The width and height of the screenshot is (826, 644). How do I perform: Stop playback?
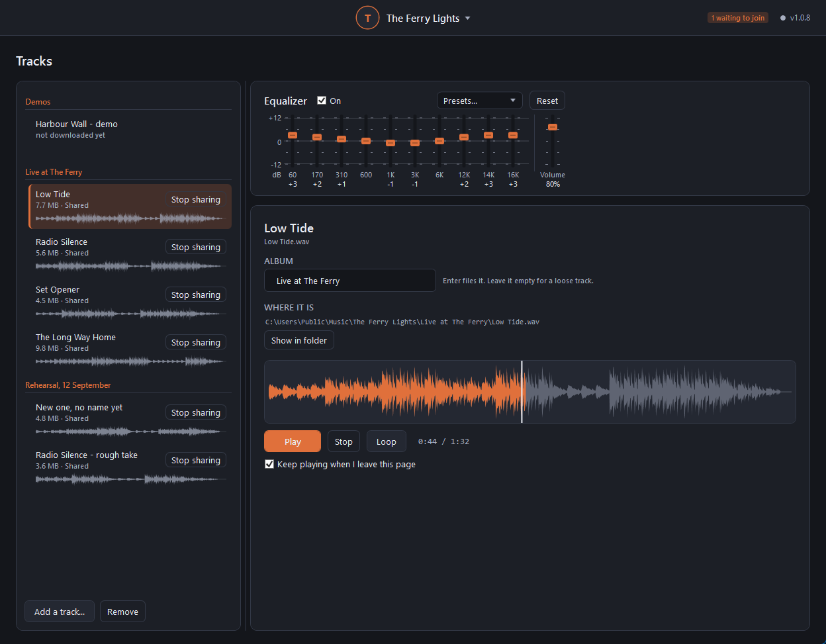(x=344, y=441)
